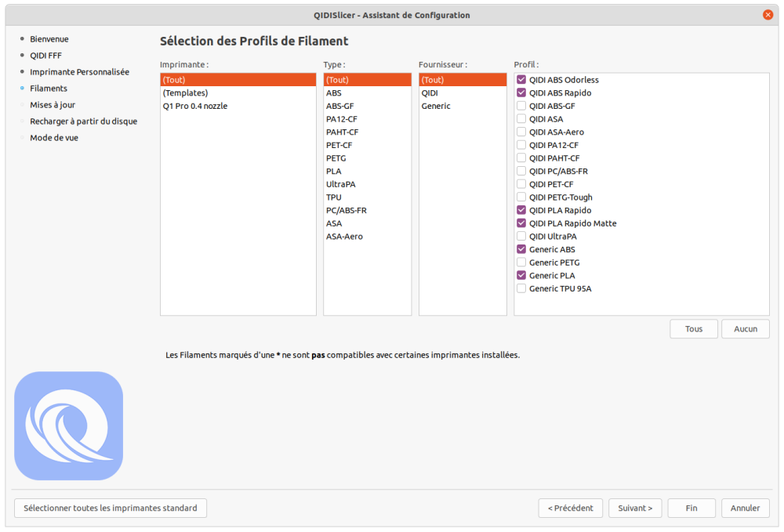The image size is (784, 532).
Task: Click the Tous button
Action: pos(694,329)
